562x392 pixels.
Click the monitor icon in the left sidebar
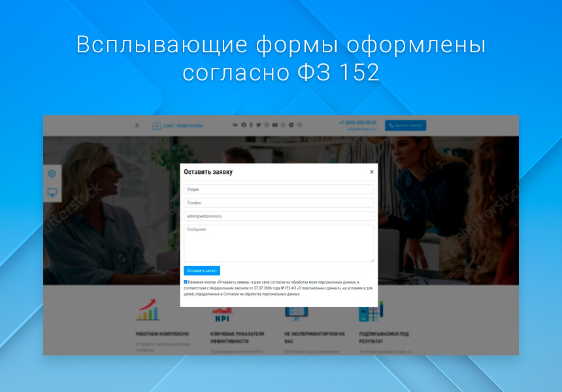click(x=54, y=190)
